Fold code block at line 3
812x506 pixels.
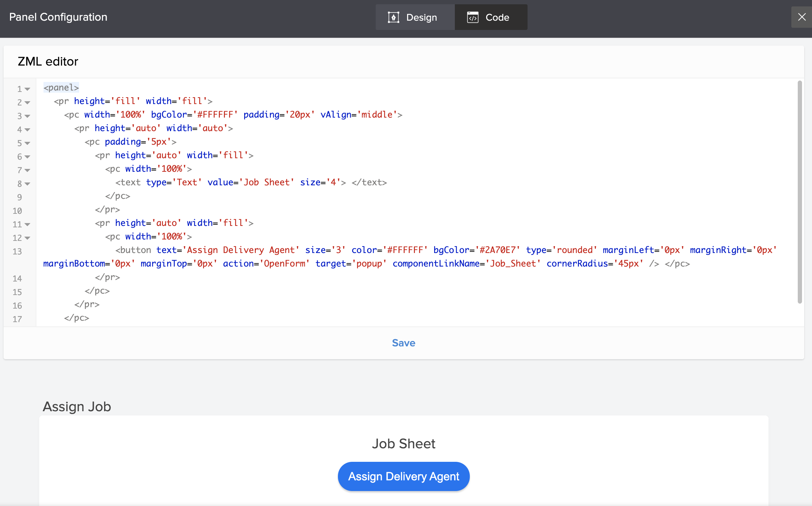(x=27, y=116)
